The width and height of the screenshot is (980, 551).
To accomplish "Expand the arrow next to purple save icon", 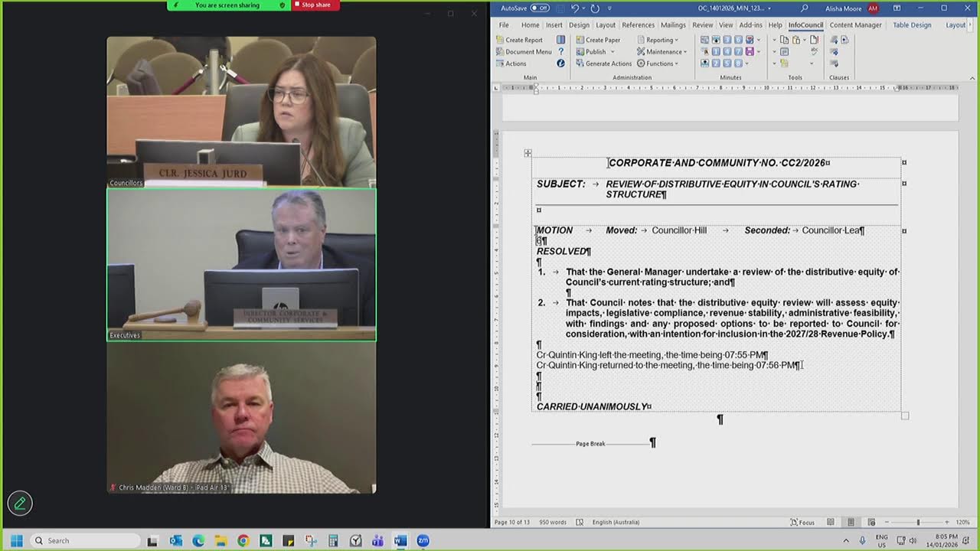I will tap(759, 52).
